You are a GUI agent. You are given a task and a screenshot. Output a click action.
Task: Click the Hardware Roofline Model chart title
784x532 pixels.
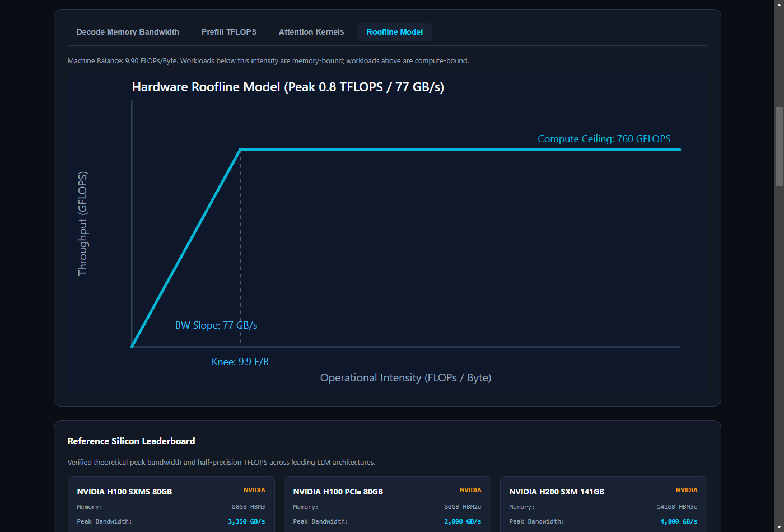[288, 87]
